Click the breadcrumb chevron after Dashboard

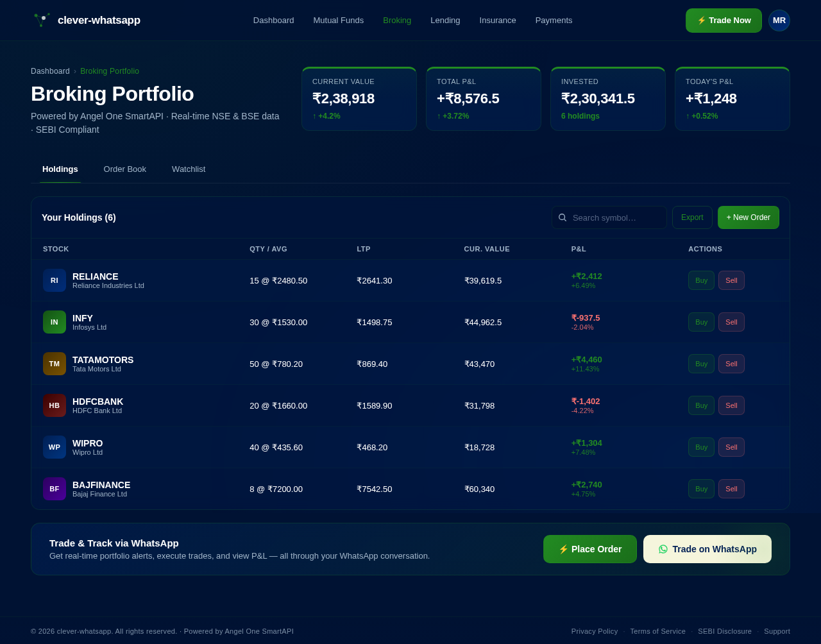click(x=75, y=70)
